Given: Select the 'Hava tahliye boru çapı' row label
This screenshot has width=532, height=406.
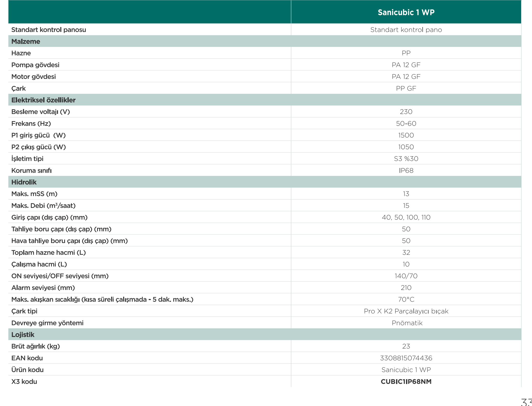Looking at the screenshot, I should (x=70, y=241).
